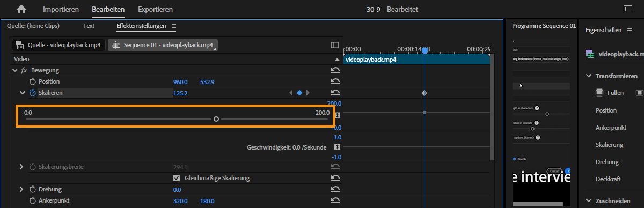Edit Ankerpunkt Y value 180.0
Image resolution: width=644 pixels, height=208 pixels.
click(x=207, y=201)
